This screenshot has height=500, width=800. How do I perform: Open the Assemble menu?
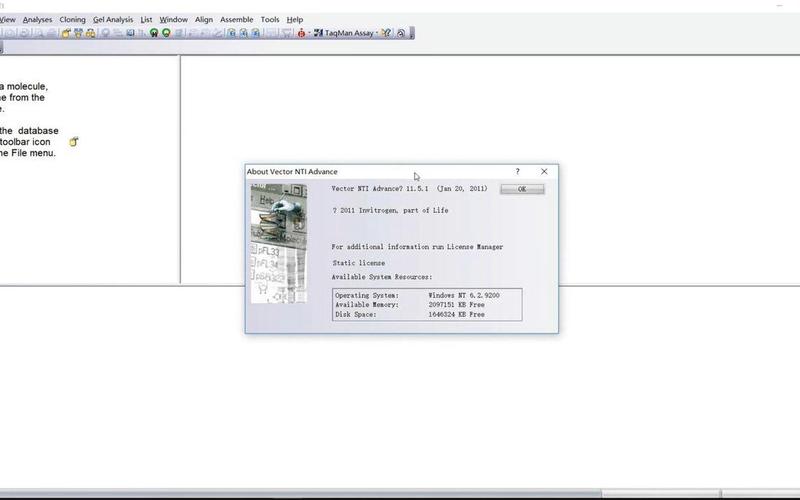[x=236, y=19]
